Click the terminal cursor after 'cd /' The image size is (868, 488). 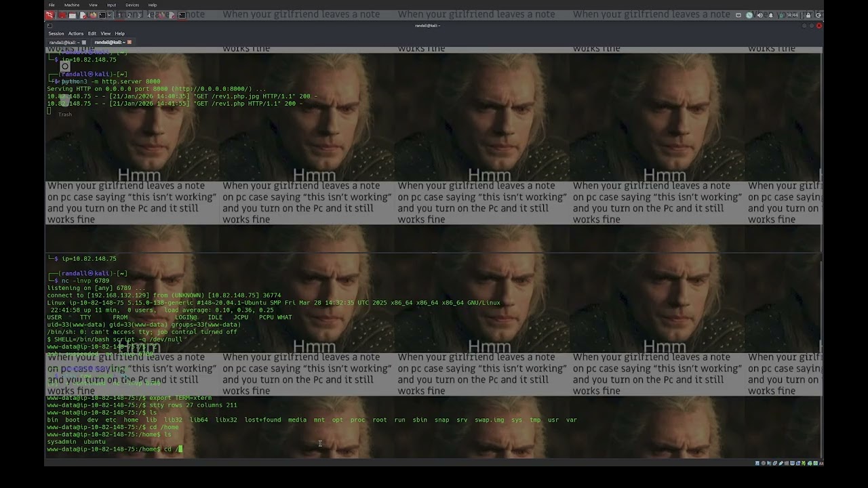(180, 449)
